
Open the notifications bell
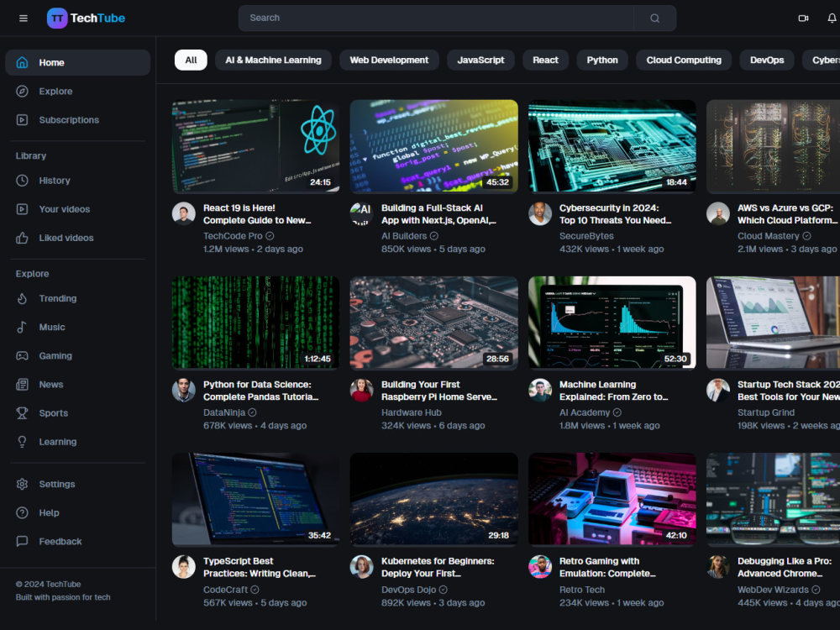[x=832, y=18]
